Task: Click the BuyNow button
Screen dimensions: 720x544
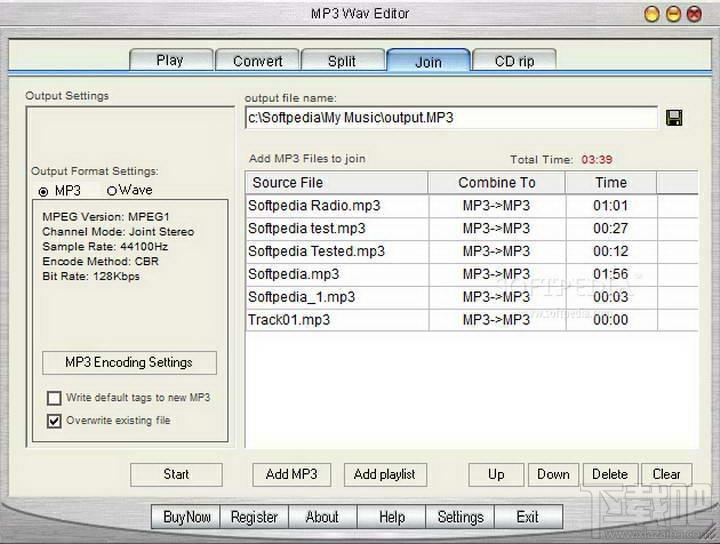Action: (186, 517)
